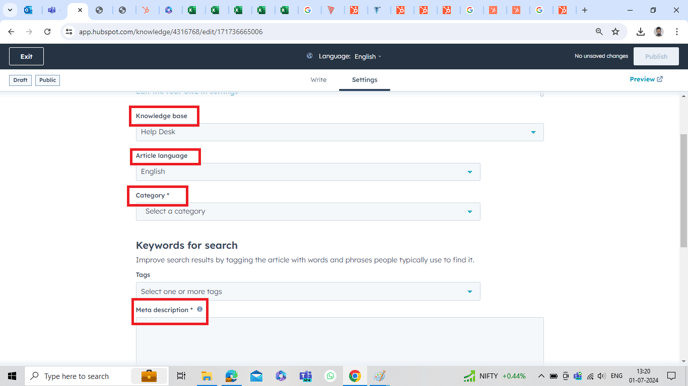
Task: Click the No unsaved changes text
Action: 601,56
